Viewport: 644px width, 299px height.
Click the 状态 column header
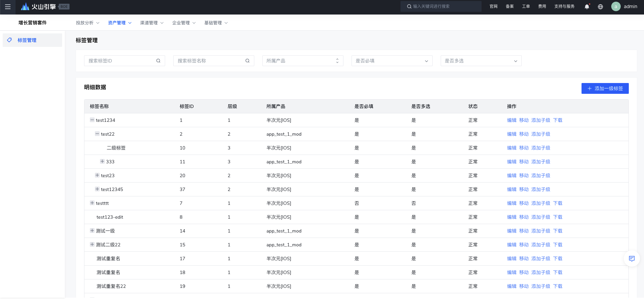pos(473,106)
